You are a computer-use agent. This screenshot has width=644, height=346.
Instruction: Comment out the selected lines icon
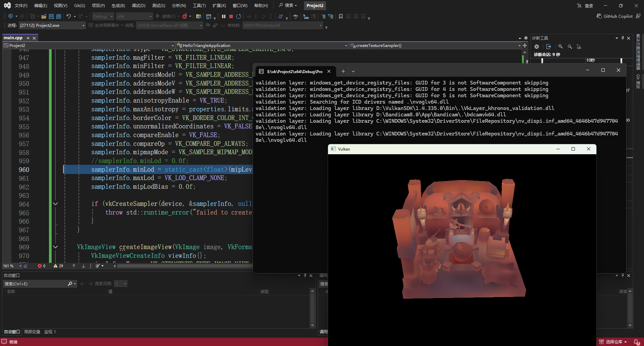[x=323, y=16]
